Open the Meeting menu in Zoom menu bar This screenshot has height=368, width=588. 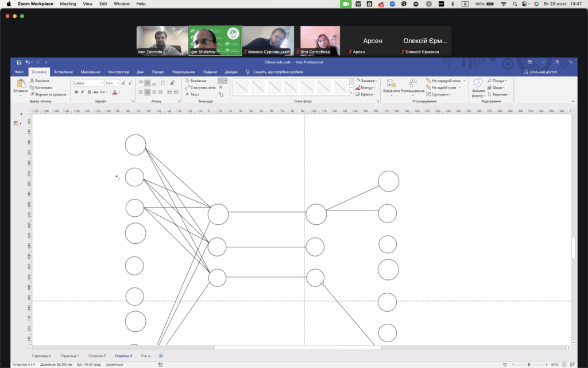click(x=68, y=4)
